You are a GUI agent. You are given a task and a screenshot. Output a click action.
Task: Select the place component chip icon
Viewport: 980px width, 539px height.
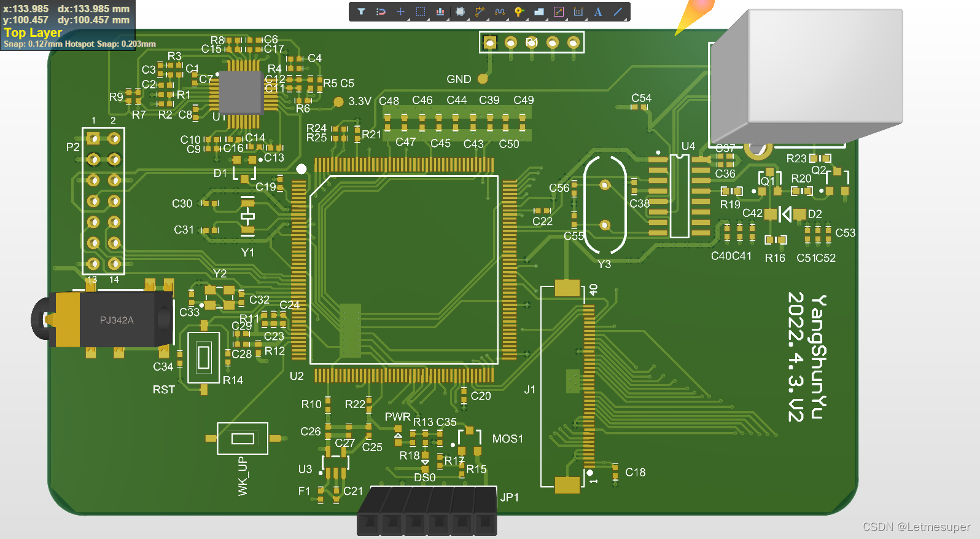tap(460, 12)
